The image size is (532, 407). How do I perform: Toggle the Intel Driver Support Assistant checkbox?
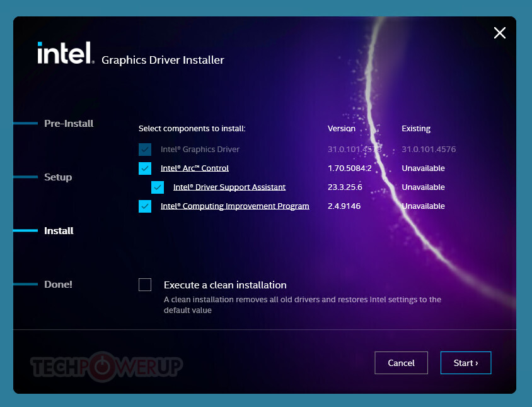tap(158, 187)
